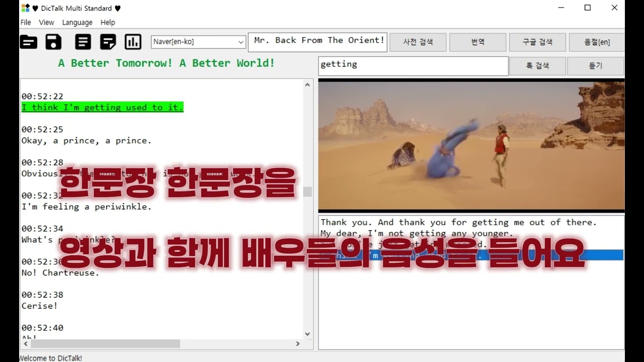Open the Language menu
Screen dimensions: 644x362
(x=77, y=22)
